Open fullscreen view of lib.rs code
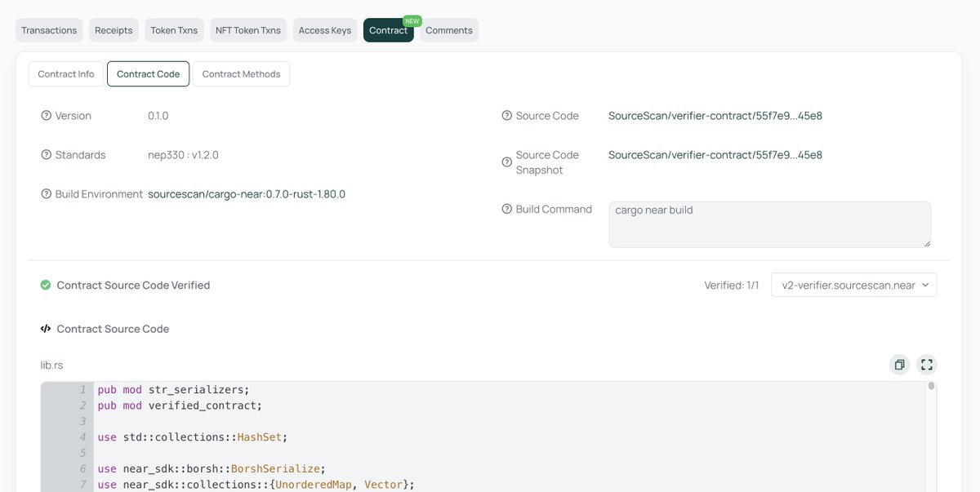 926,365
